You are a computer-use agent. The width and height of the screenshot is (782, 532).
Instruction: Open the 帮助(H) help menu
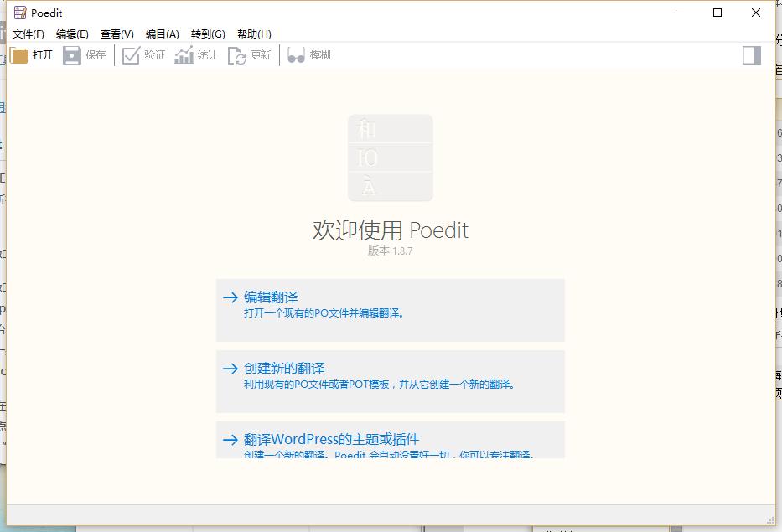click(254, 34)
